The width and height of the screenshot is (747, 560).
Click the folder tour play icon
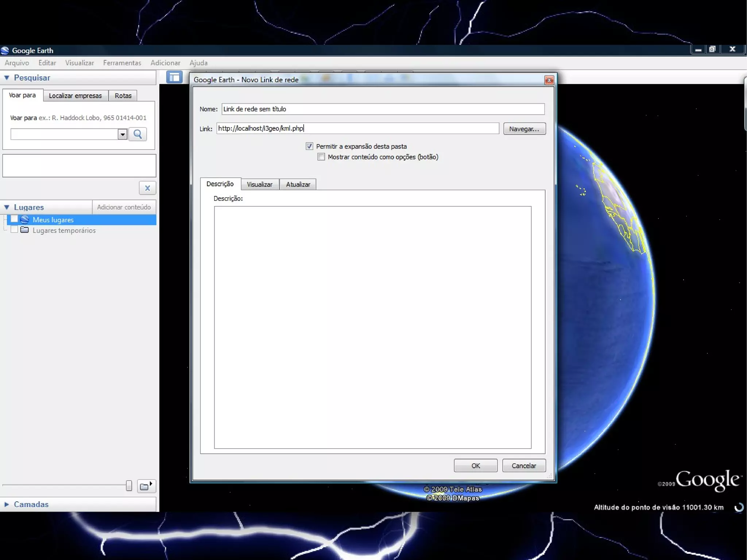point(146,486)
